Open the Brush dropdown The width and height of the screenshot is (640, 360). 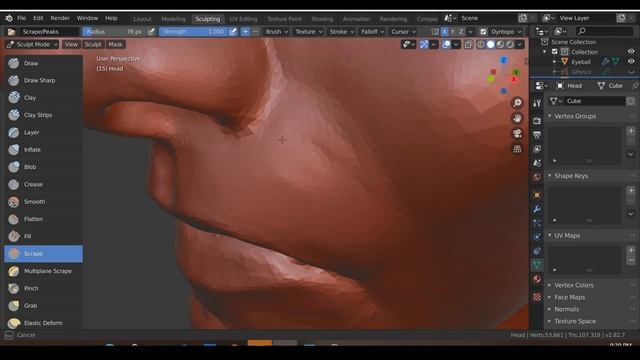276,32
